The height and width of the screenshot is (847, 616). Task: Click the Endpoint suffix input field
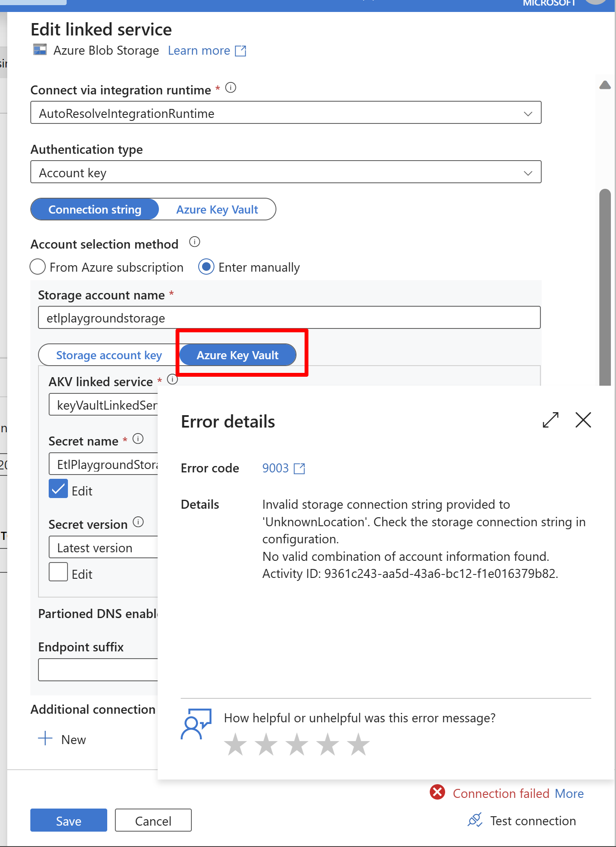coord(98,670)
